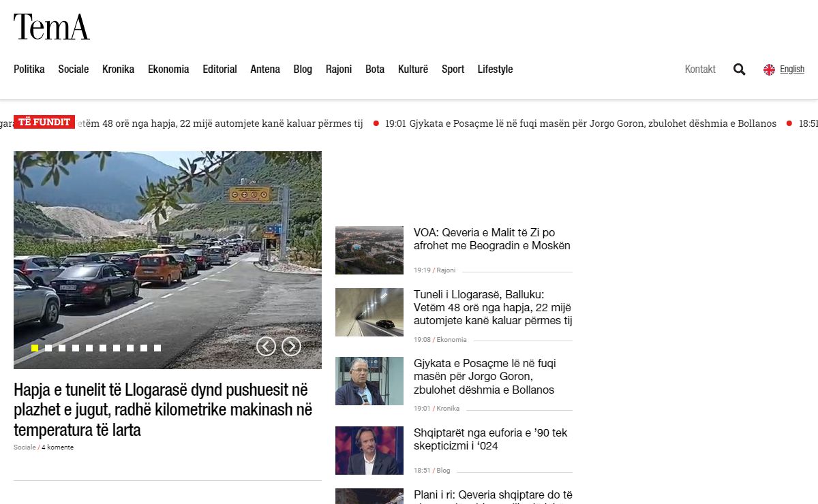Go to Ekonomia section
Image resolution: width=818 pixels, height=504 pixels.
pyautogui.click(x=168, y=69)
